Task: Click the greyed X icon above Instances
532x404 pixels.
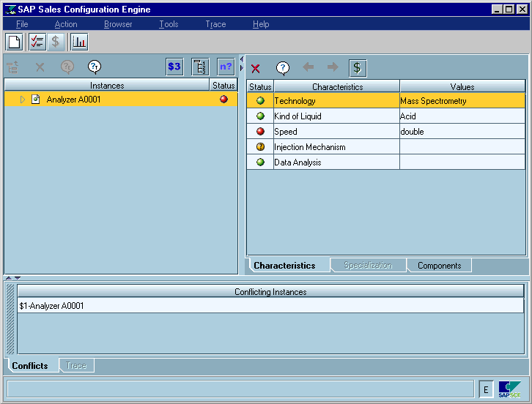Action: pyautogui.click(x=40, y=67)
